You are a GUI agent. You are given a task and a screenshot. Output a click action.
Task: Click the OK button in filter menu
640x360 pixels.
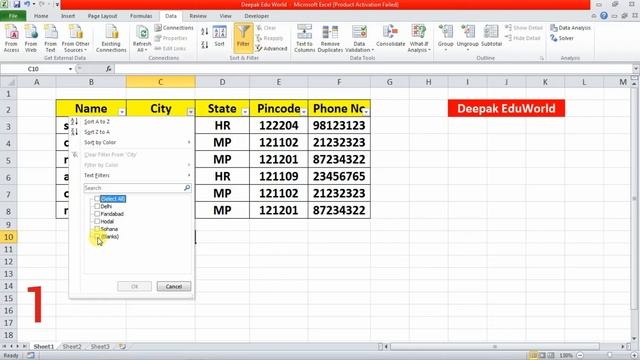[x=135, y=287]
